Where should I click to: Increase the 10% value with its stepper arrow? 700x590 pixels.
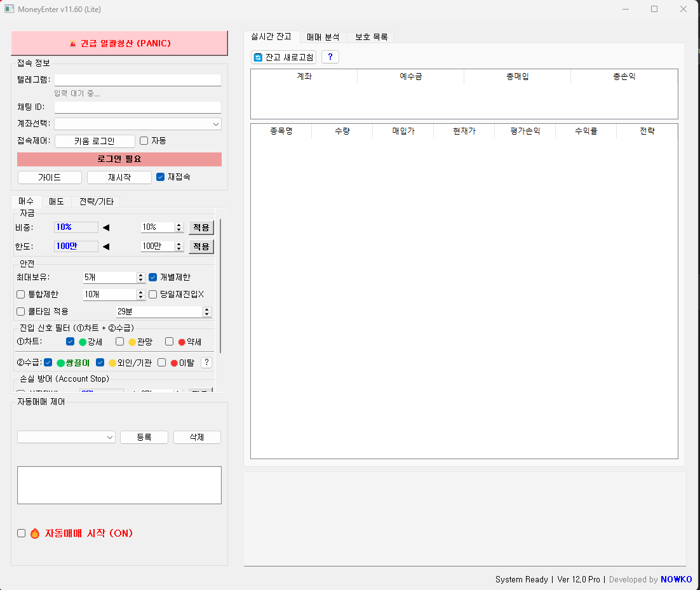[178, 224]
